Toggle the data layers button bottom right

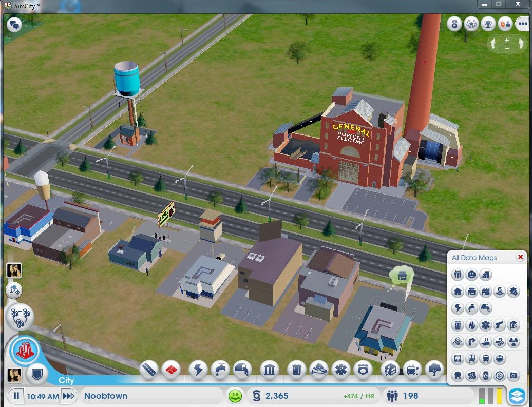pos(517,396)
